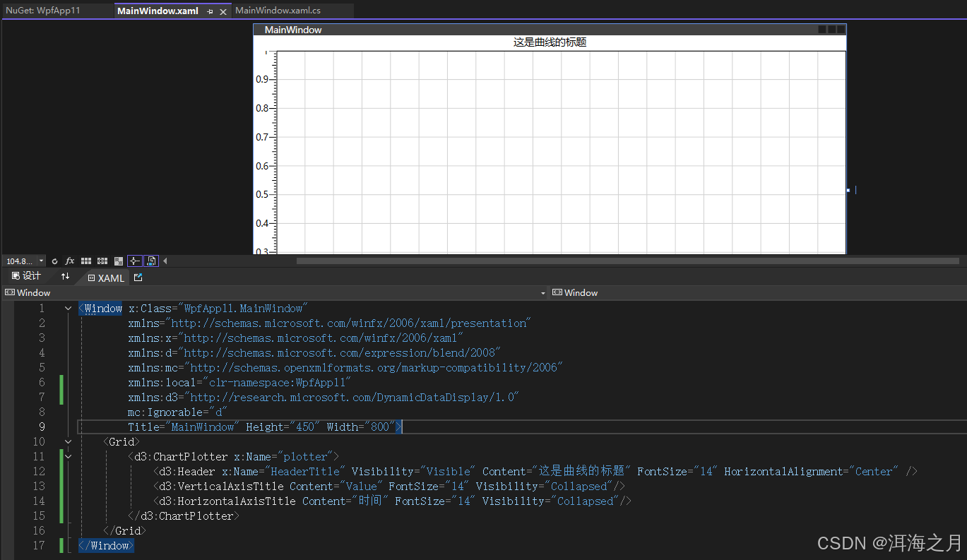Image resolution: width=967 pixels, height=560 pixels.
Task: Select the XAML pane tab
Action: click(106, 278)
